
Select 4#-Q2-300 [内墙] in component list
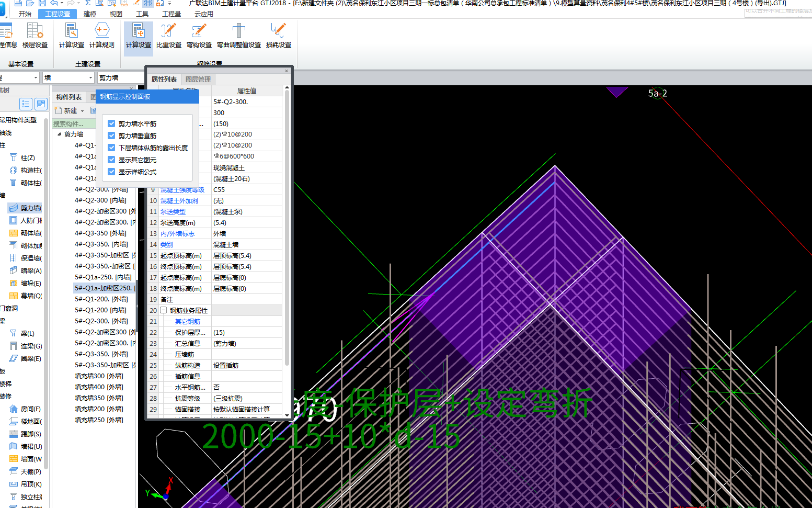tap(100, 200)
